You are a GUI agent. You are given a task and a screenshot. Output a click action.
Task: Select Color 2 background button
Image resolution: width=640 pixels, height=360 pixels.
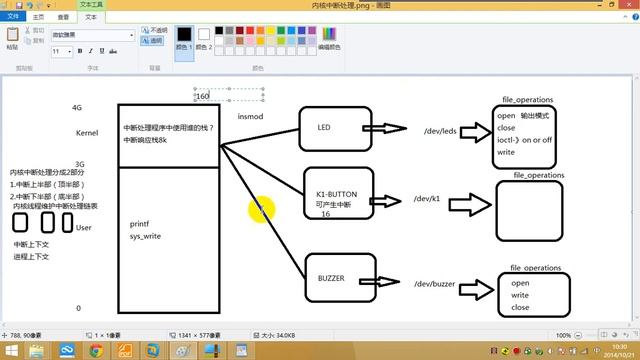point(204,38)
